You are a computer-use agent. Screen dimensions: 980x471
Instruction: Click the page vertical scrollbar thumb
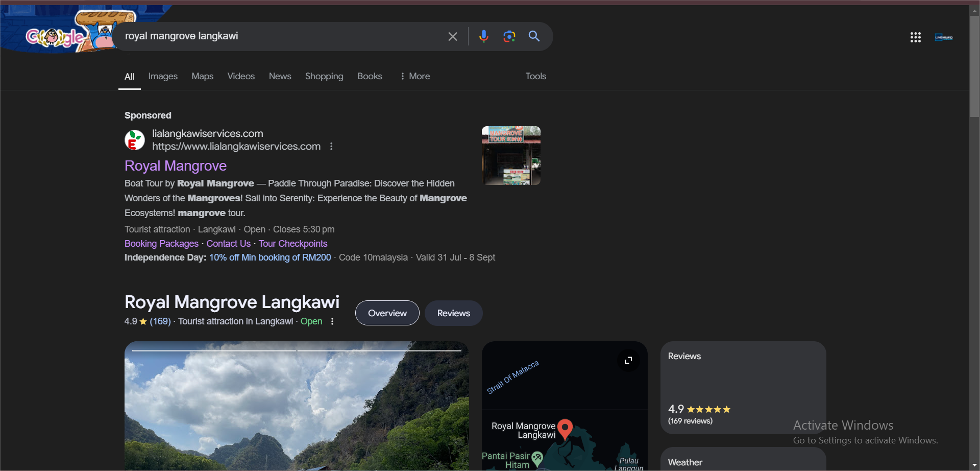click(974, 66)
